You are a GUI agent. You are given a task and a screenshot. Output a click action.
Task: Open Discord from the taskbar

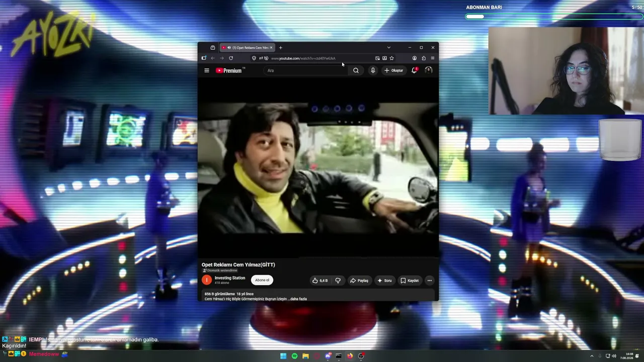coord(328,356)
